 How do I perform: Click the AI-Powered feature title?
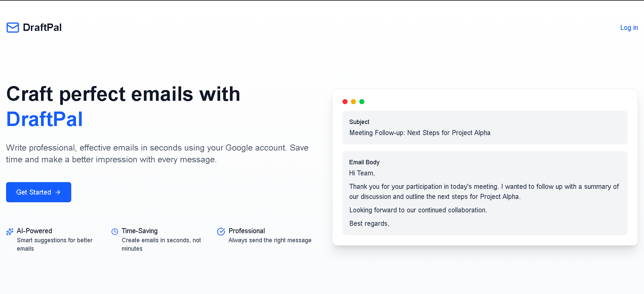tap(34, 231)
